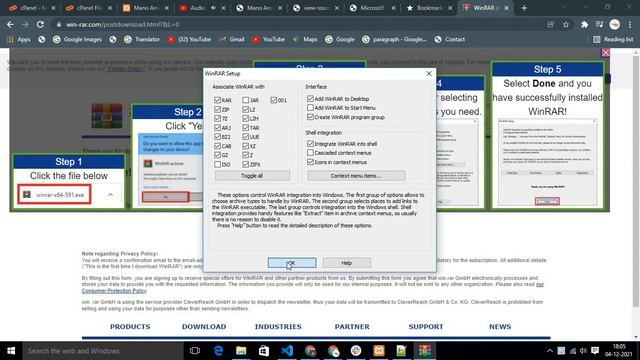Open the Reading list button
Viewport: 640px width, 360px height.
613,39
